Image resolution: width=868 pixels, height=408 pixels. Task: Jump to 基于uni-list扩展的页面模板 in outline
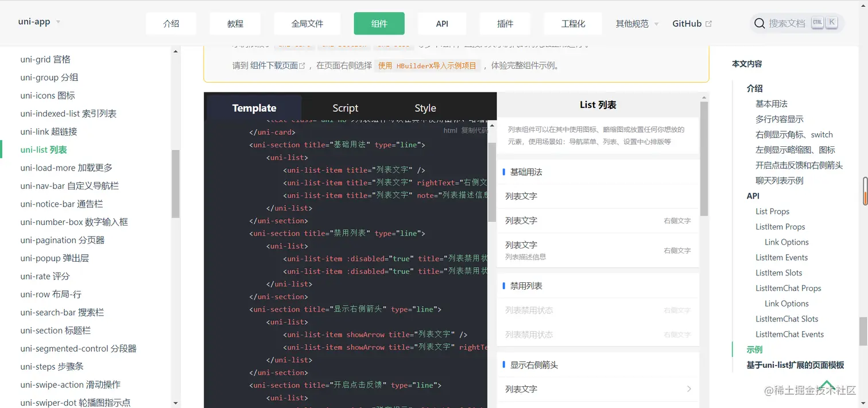click(x=795, y=365)
